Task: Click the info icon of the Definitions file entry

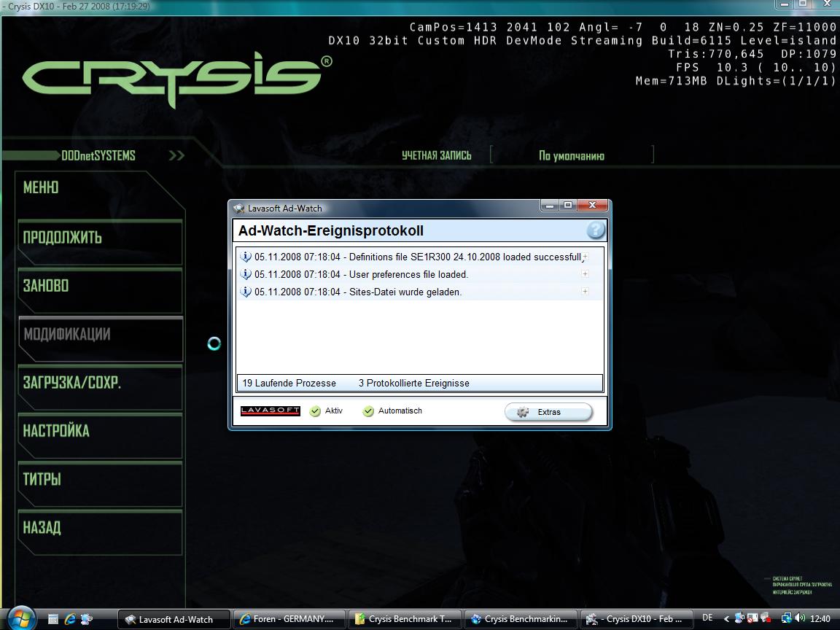Action: pyautogui.click(x=245, y=257)
